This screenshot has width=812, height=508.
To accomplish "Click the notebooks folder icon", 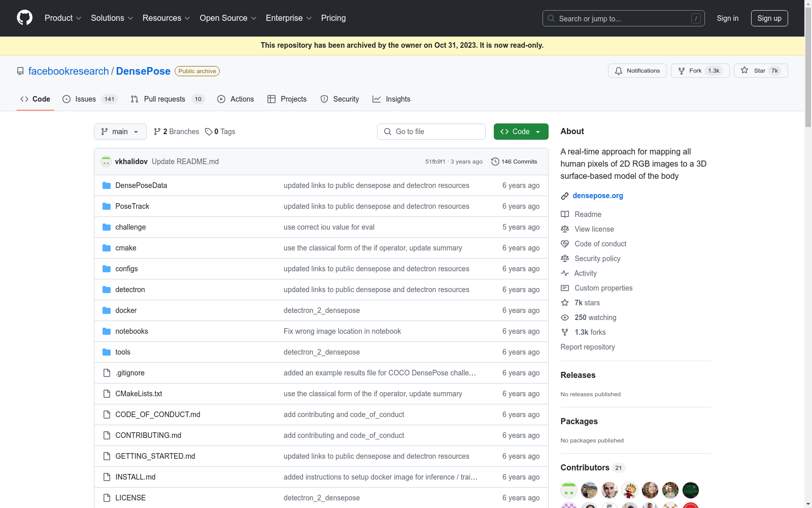I will [x=107, y=331].
